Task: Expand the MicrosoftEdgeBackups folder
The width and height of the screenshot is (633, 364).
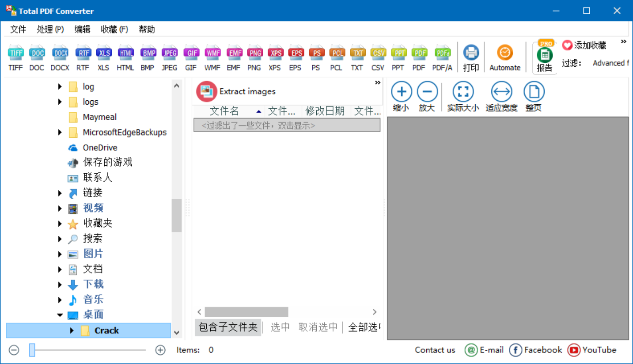Action: click(60, 133)
